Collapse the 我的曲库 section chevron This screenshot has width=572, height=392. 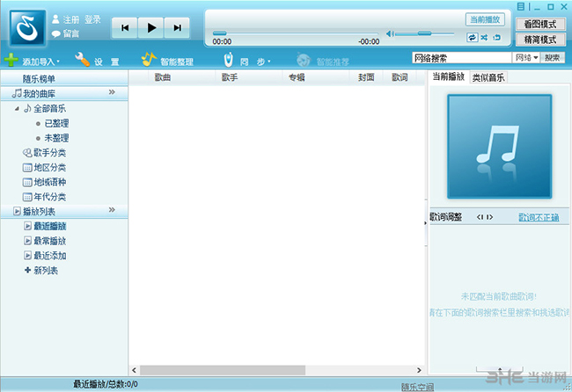(112, 92)
